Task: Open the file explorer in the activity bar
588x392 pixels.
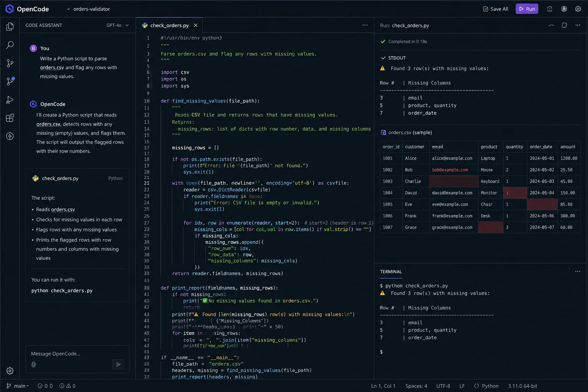Action: 10,26
